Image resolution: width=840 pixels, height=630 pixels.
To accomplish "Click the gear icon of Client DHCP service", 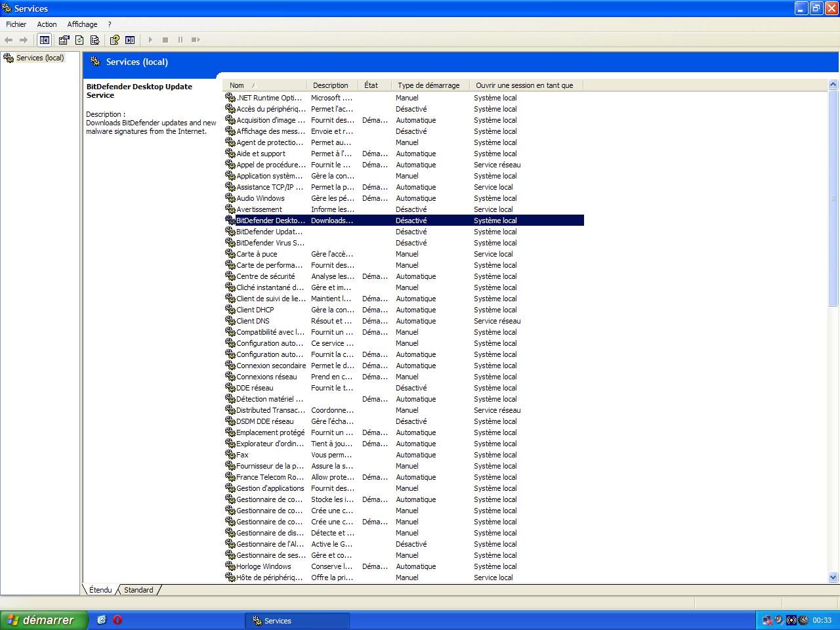I will tap(230, 309).
